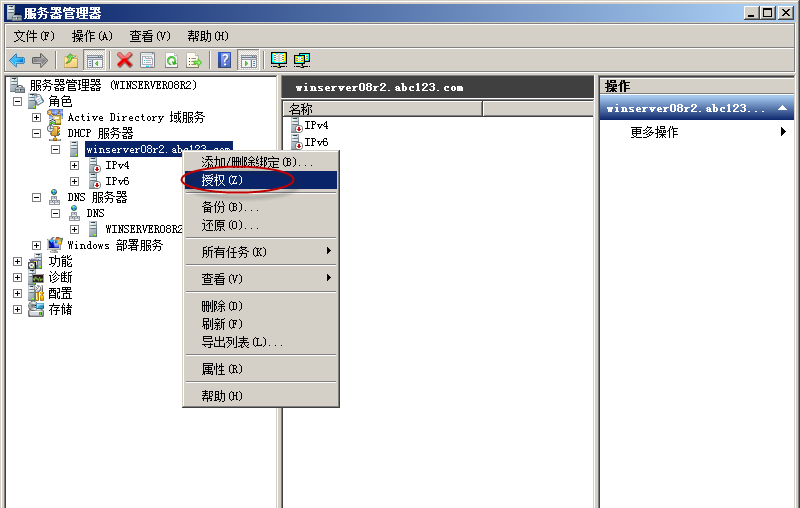Open 属性(R) from context menu

click(261, 369)
